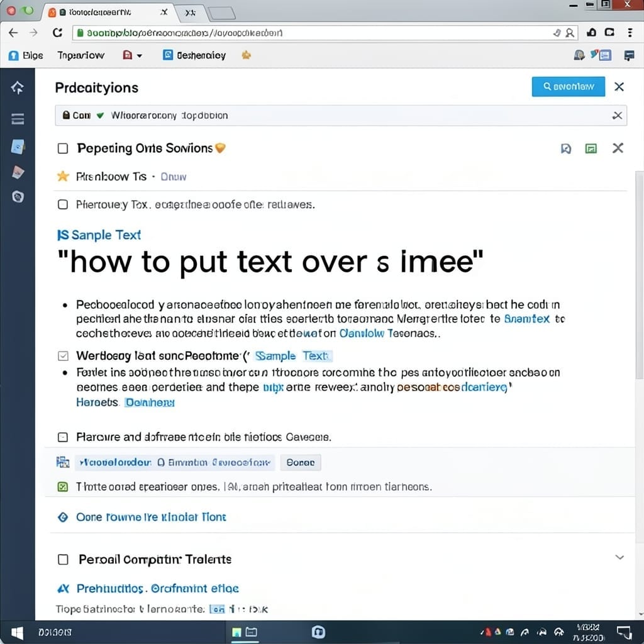Toggle the Pepeting Onts Sovfions checkbox
The height and width of the screenshot is (644, 644).
pyautogui.click(x=63, y=148)
